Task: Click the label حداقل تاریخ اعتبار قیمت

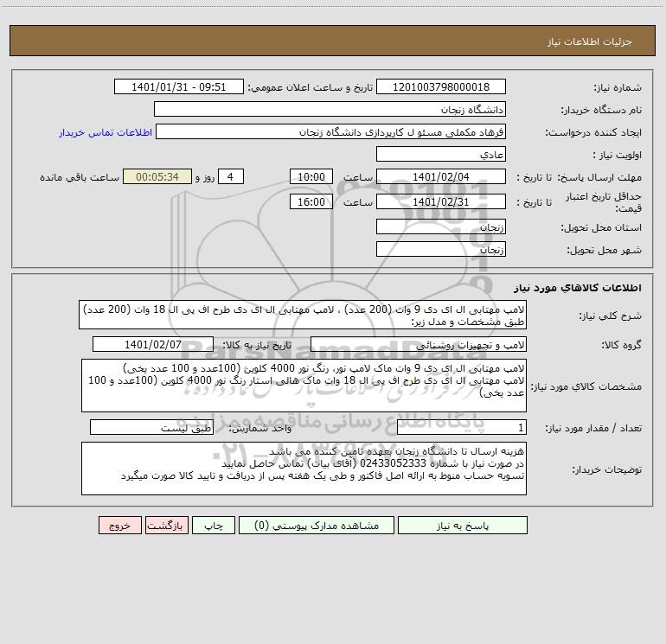Action: [604, 202]
